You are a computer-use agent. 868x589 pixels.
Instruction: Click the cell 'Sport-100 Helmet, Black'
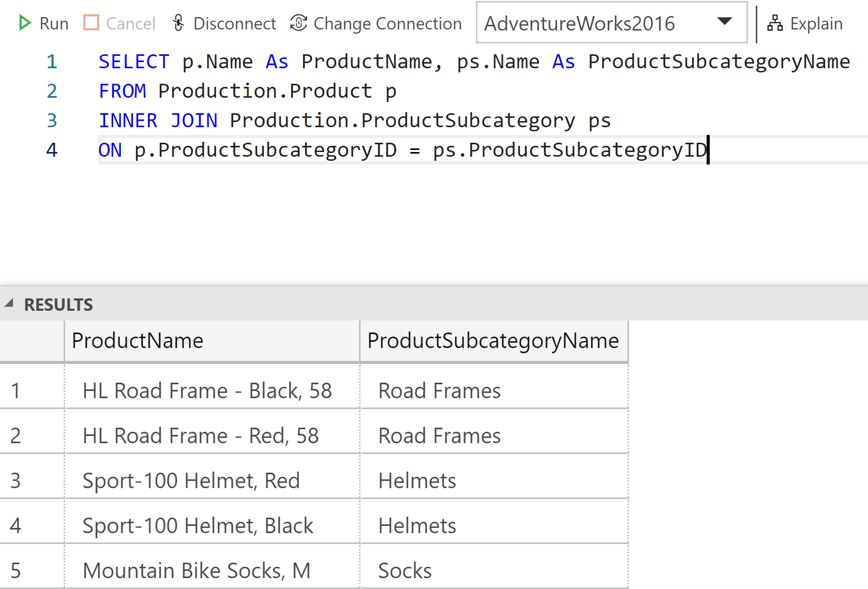click(198, 526)
